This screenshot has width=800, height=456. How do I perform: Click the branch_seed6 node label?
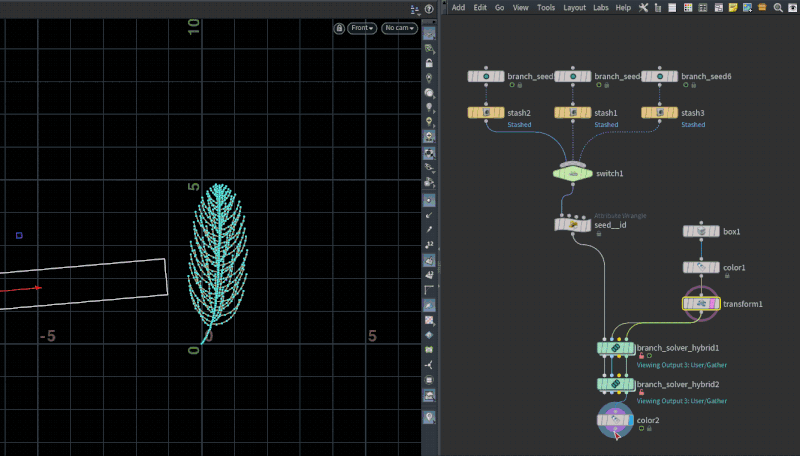coord(706,76)
